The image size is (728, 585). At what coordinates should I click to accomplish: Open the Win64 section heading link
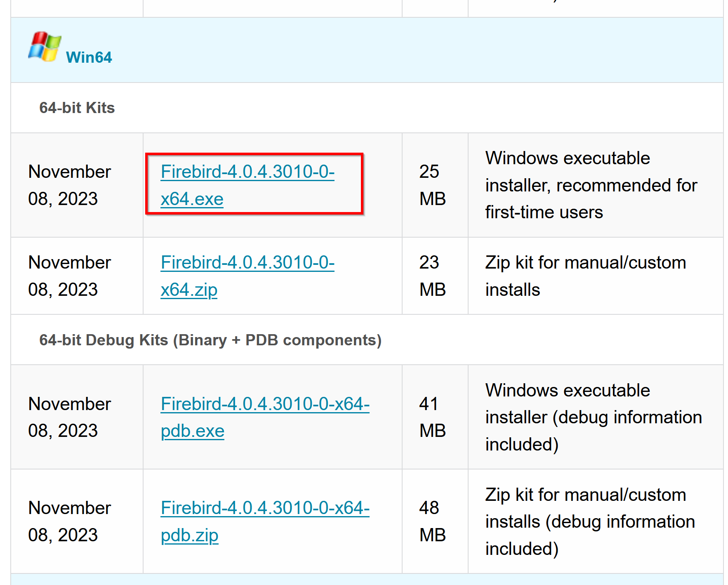89,57
